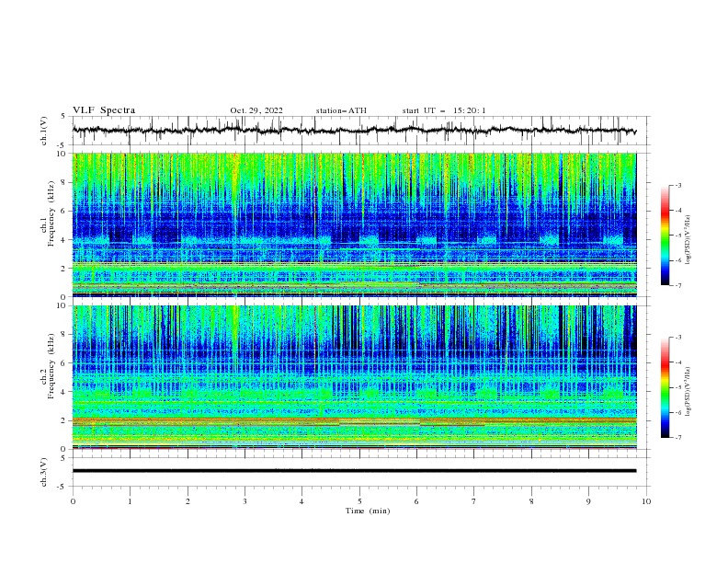
Task: Select the ch.2 colorbar "log(PSD)(V²/Hz)" label
Action: click(688, 392)
